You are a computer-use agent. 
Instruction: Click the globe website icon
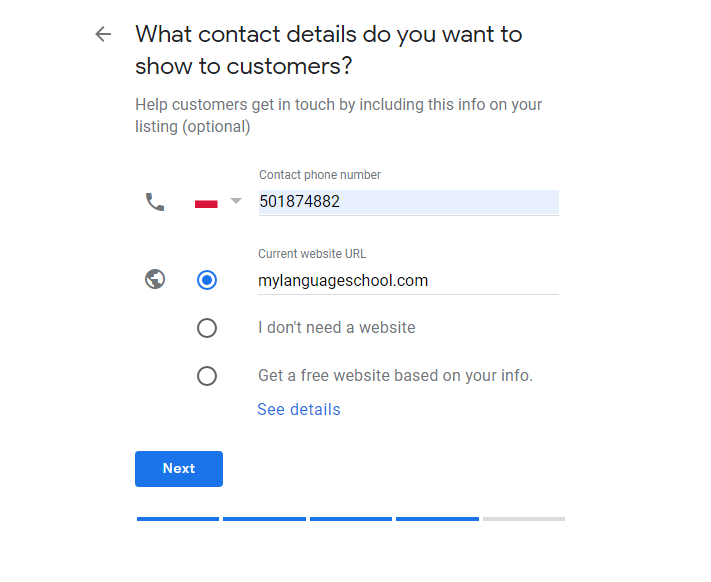coord(155,279)
